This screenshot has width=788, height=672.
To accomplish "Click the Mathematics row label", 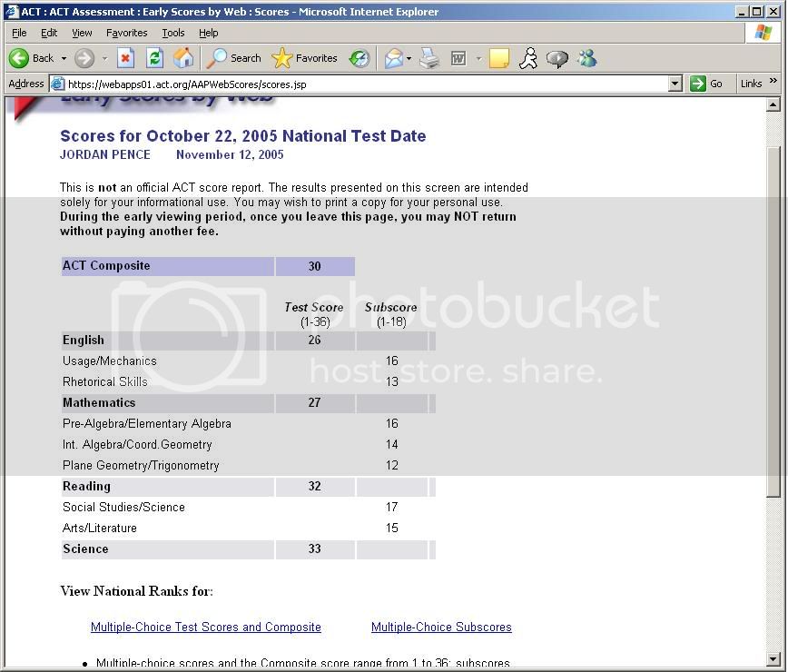I will 99,402.
